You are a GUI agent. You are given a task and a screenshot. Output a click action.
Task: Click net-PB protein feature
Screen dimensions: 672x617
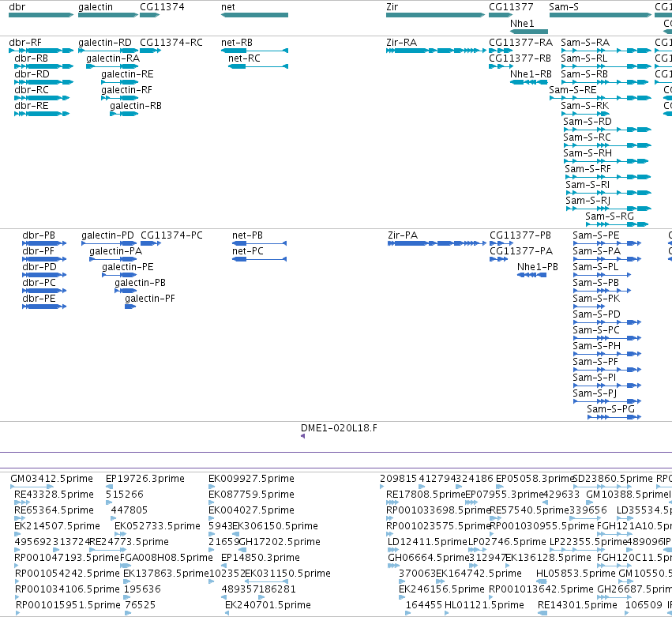(x=259, y=243)
